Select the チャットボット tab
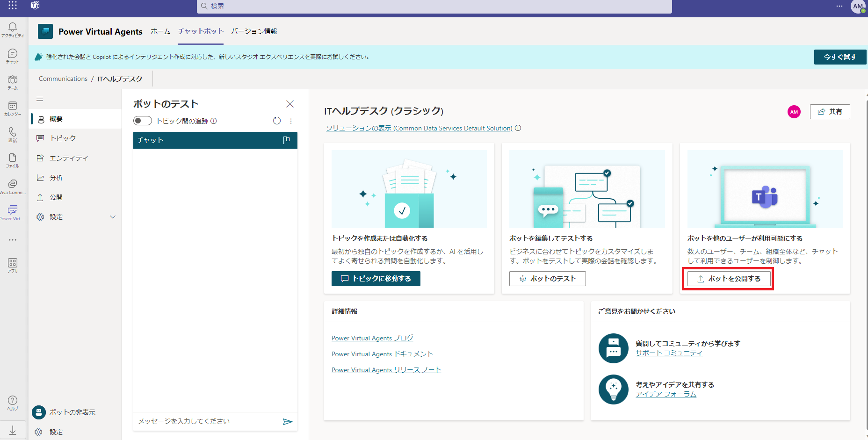The width and height of the screenshot is (868, 440). (x=201, y=31)
